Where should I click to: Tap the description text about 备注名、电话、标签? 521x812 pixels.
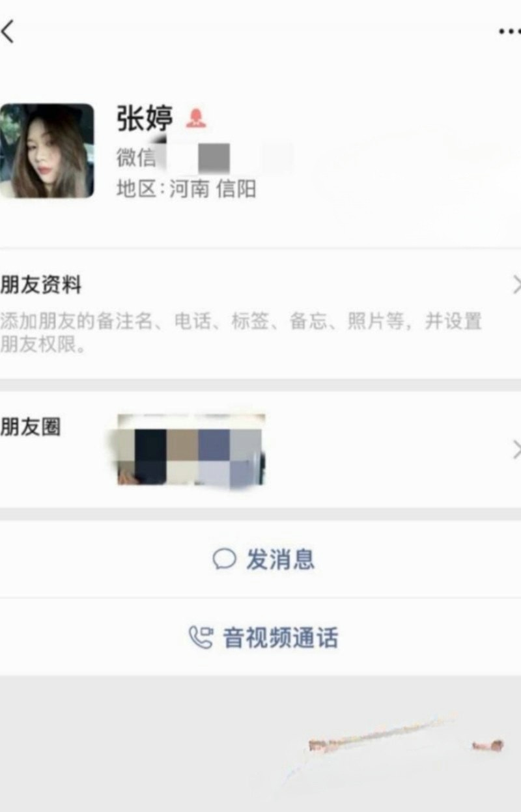click(241, 332)
